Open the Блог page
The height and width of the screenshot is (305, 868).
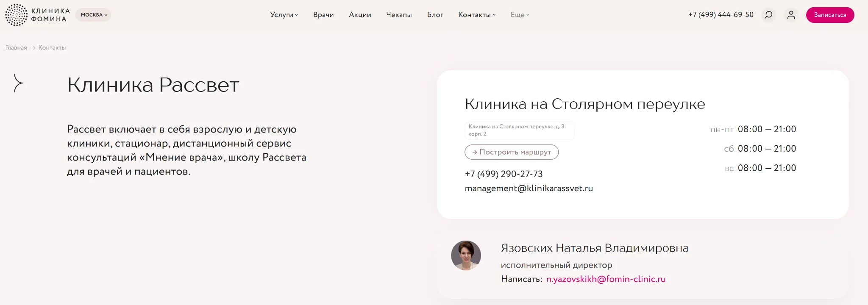[x=435, y=15]
